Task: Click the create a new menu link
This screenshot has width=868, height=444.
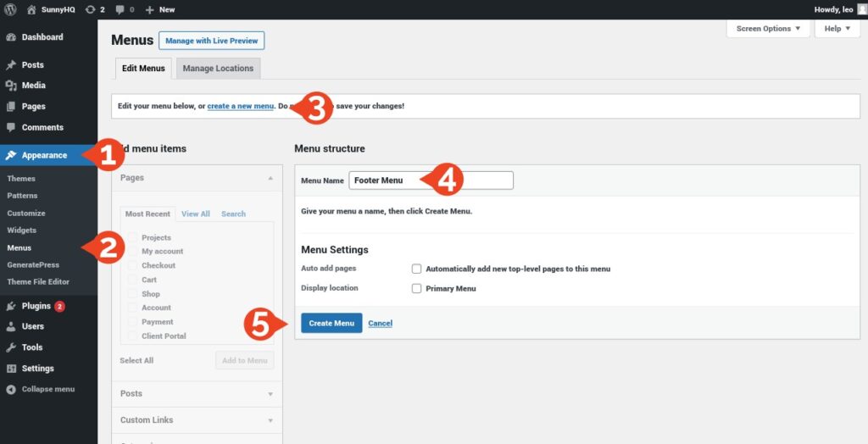Action: (x=240, y=106)
